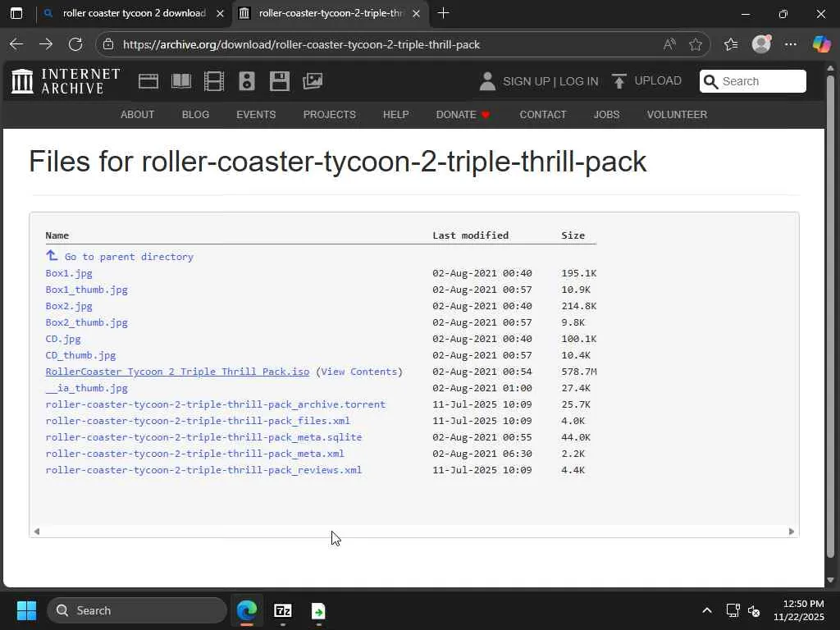Open the Edge settings and more menu

[791, 44]
